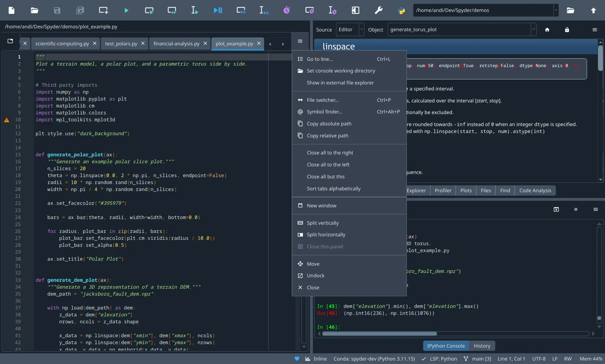Viewport: 605px width, 364px height.
Task: Click Help pane home icon
Action: click(547, 30)
